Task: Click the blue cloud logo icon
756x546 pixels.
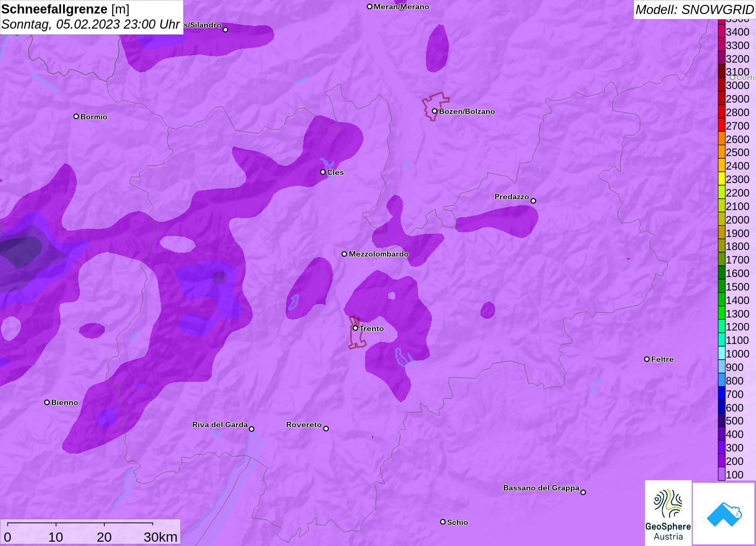Action: tap(724, 514)
